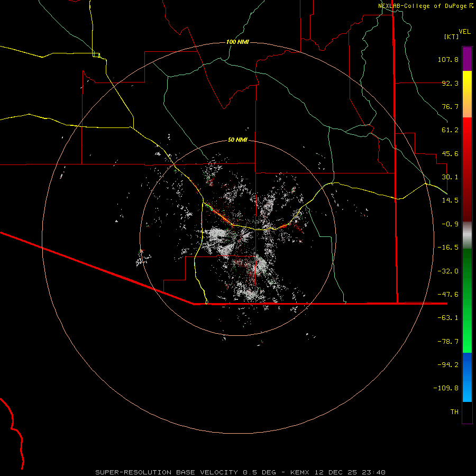Pick the yellow-orange segment of the velocity scale
The width and height of the screenshot is (476, 476).
tap(467, 94)
